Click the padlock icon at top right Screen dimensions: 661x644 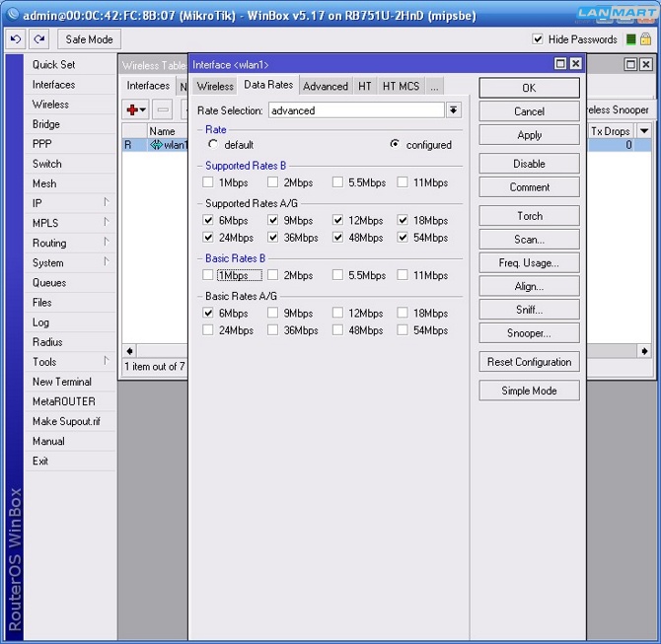tap(645, 39)
